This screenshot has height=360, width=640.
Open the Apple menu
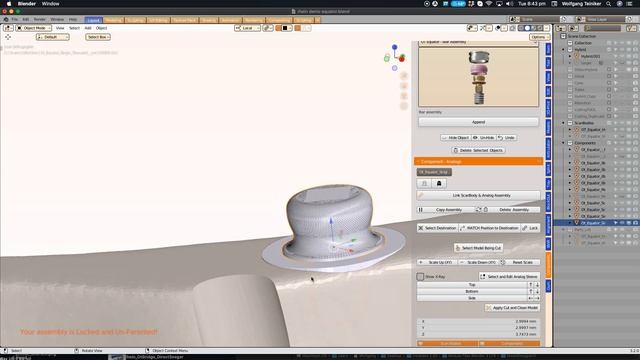(9, 4)
